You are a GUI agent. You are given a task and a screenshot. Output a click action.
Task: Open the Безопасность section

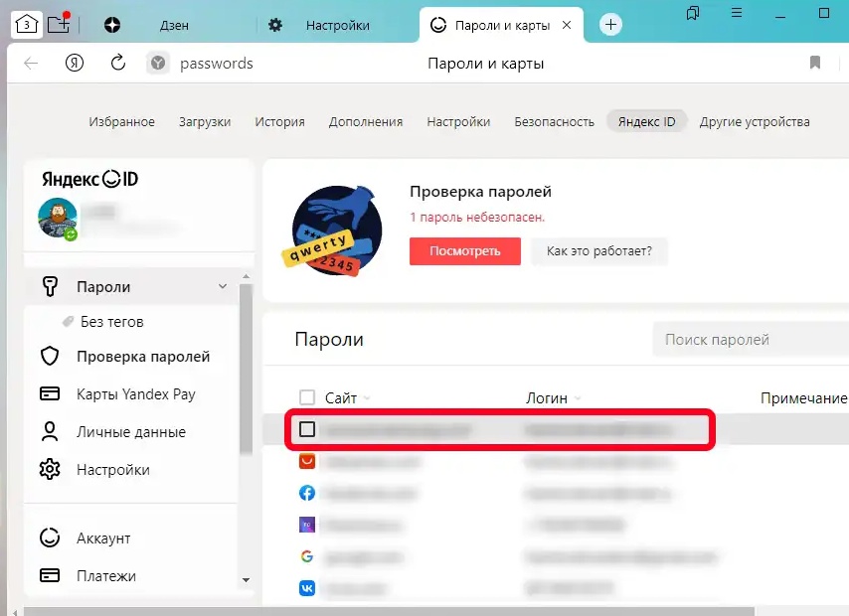tap(554, 122)
